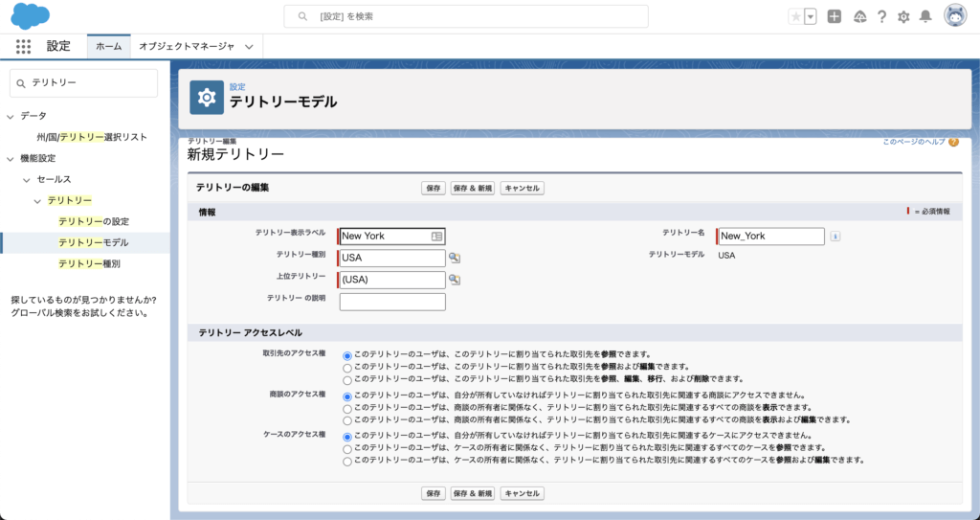Click lookup icon beside テリトリー種別 field

[x=455, y=258]
